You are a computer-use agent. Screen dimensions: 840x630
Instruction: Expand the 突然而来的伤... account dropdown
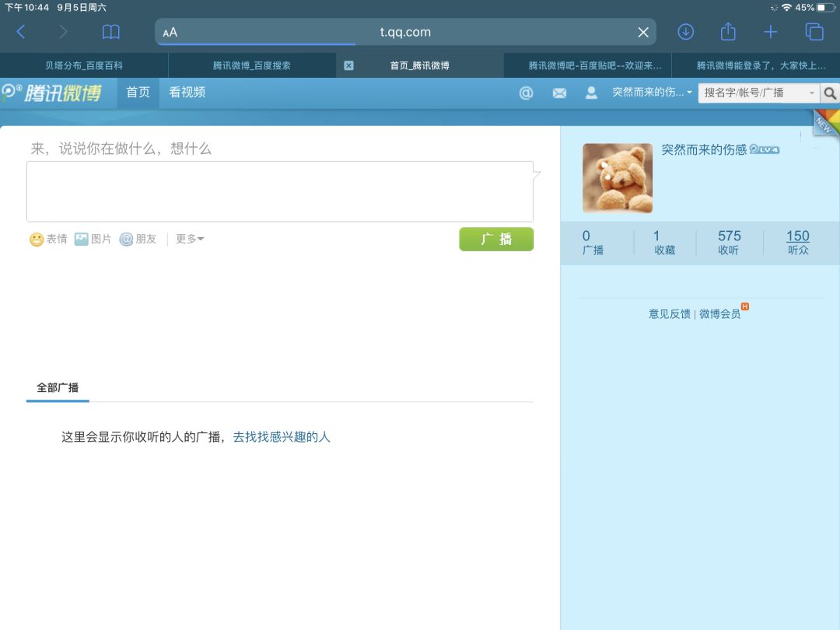click(x=652, y=93)
